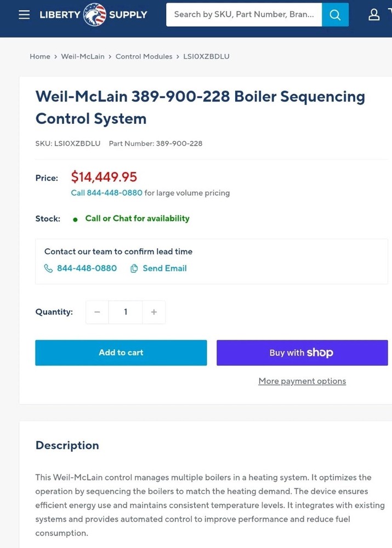Navigate to the Home breadcrumb
Viewport: 392px width, 548px height.
coord(39,56)
